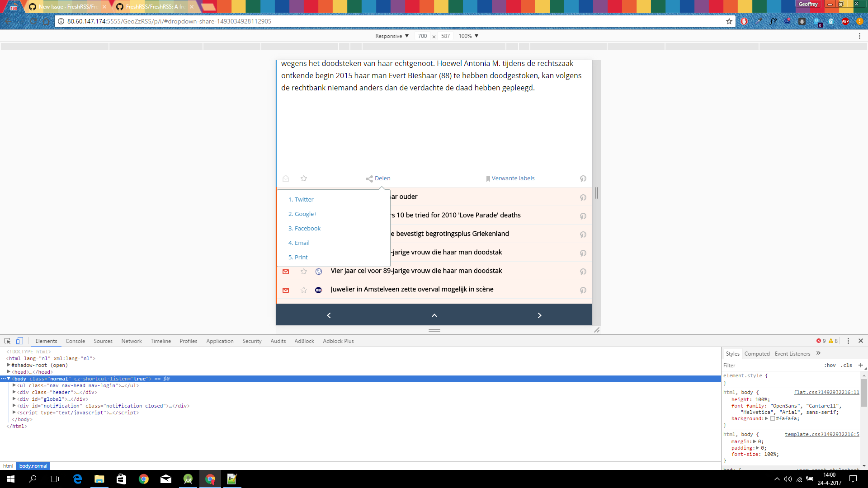The image size is (868, 488).
Task: Toggle the device toolbar icon in DevTools
Action: coord(19,341)
